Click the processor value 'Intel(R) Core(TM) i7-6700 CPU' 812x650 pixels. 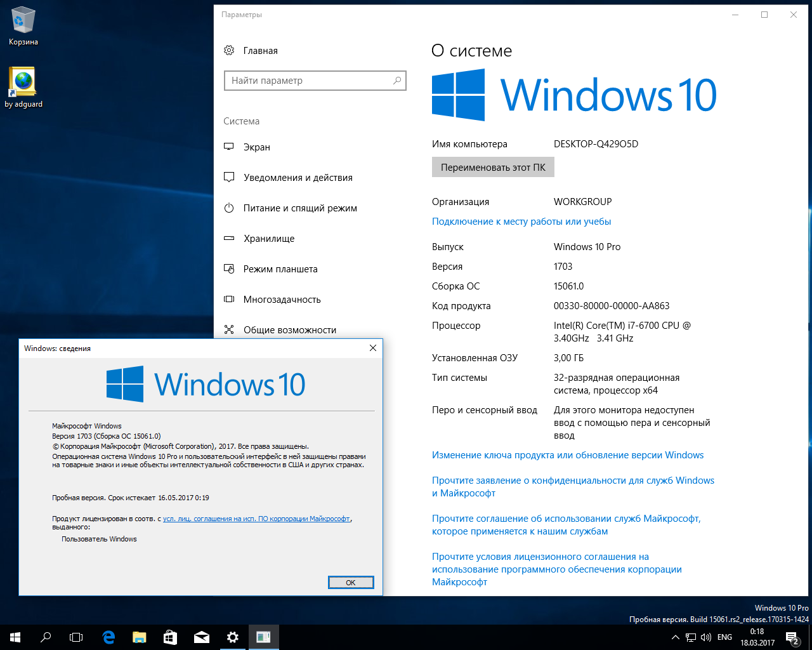pyautogui.click(x=622, y=332)
